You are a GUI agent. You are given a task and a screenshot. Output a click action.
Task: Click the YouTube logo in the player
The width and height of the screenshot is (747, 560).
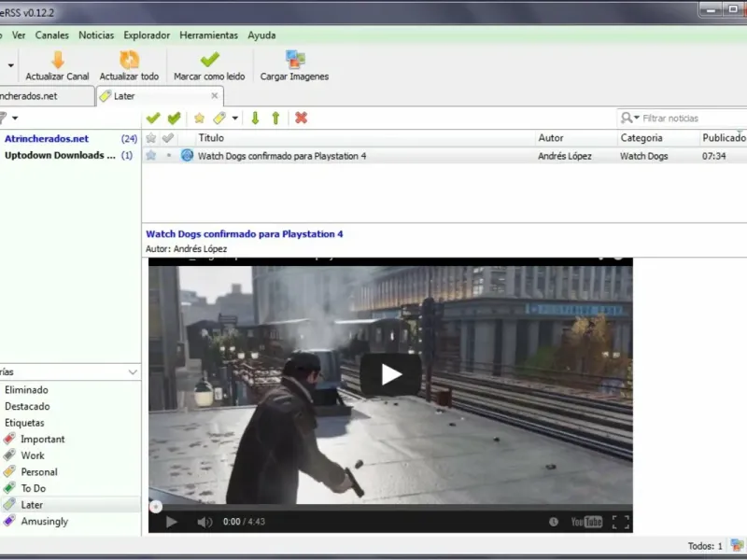[x=587, y=522]
